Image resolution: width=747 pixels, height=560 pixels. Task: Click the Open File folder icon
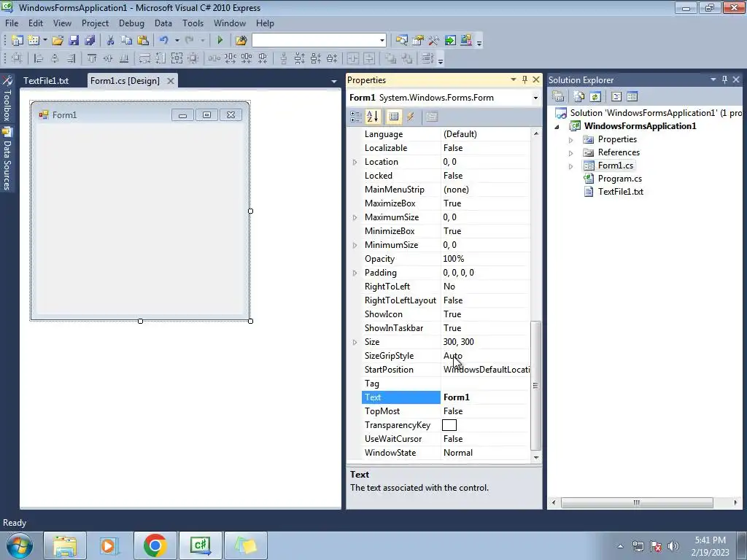[x=58, y=41]
